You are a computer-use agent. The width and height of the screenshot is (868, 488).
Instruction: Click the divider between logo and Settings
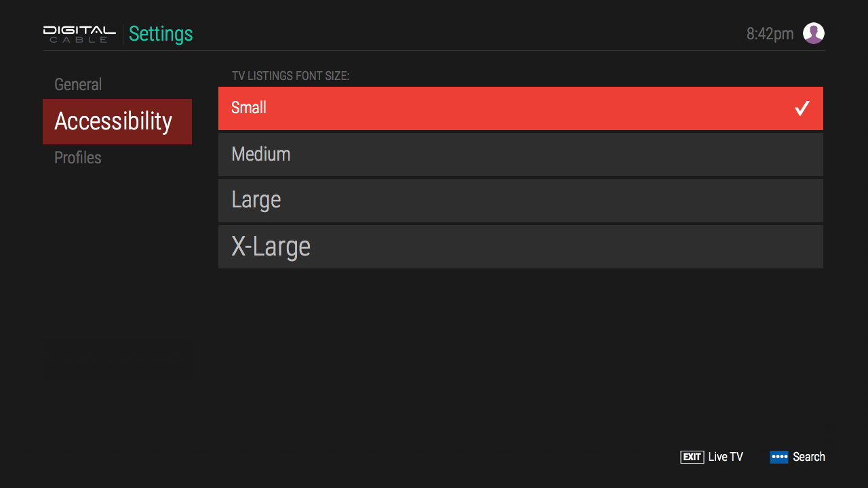(x=123, y=34)
